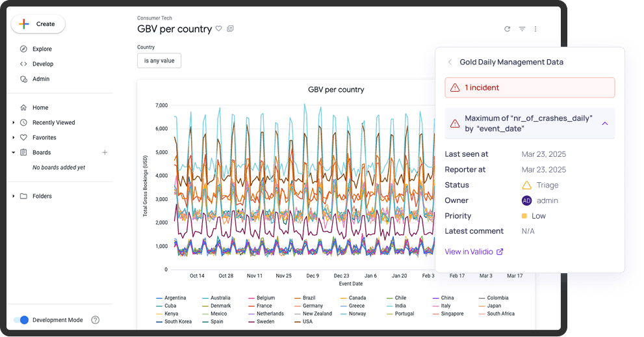Click the help question mark icon

(x=96, y=320)
